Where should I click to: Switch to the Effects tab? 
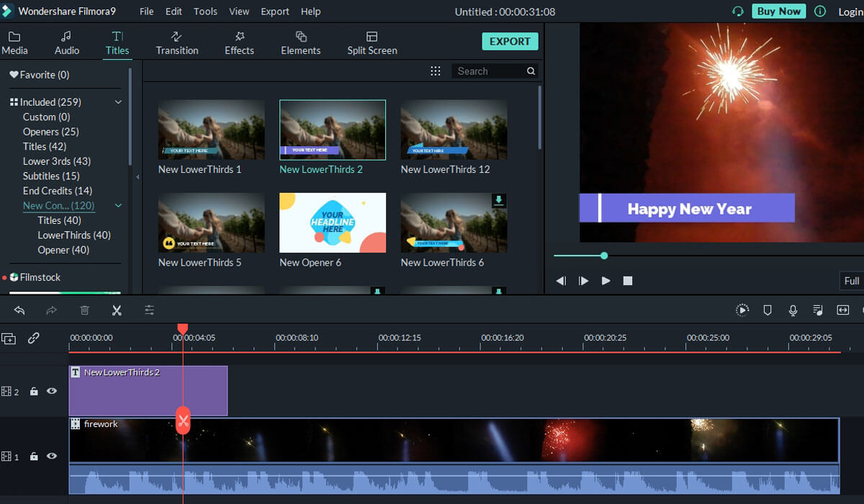[x=239, y=42]
